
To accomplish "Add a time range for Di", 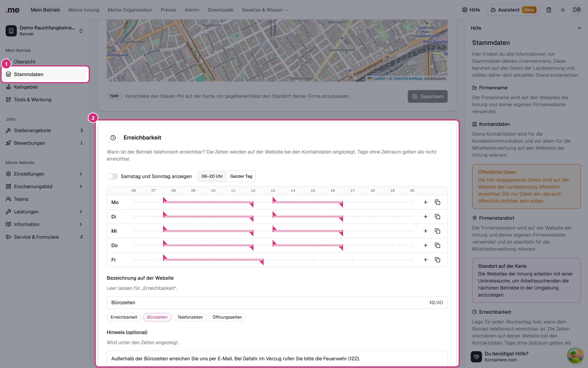I will 425,217.
